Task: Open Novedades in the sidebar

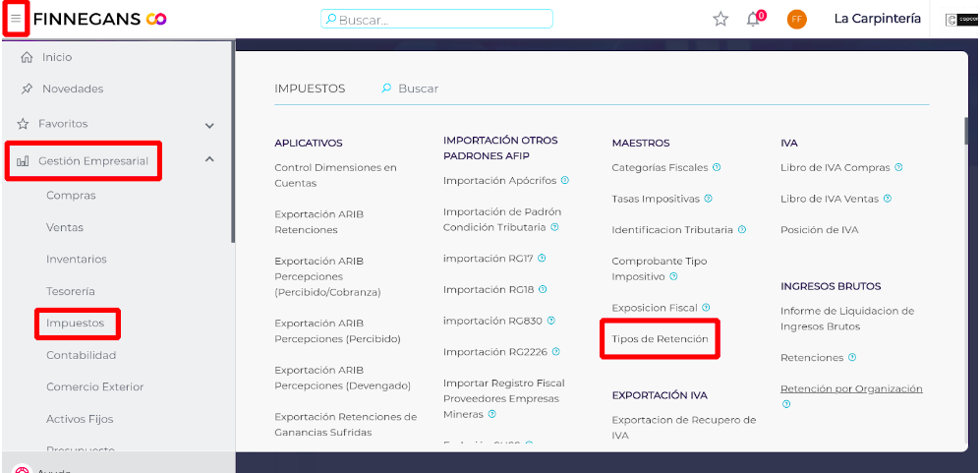Action: point(73,89)
